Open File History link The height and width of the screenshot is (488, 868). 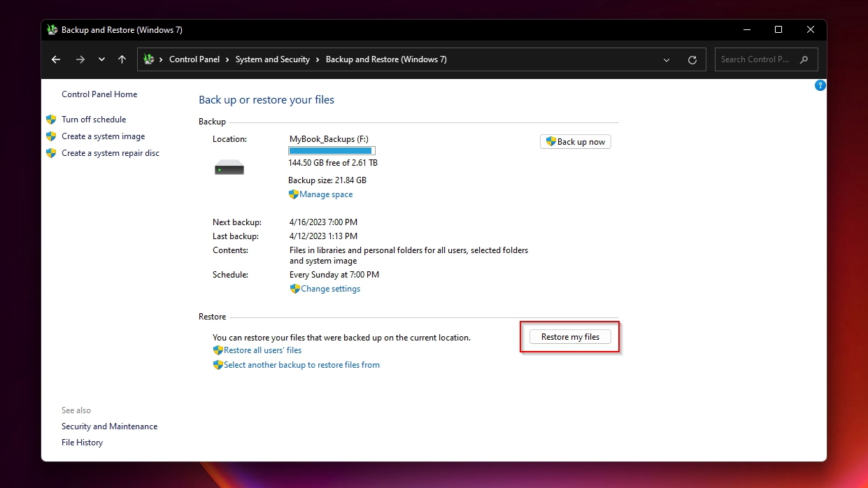pos(82,443)
